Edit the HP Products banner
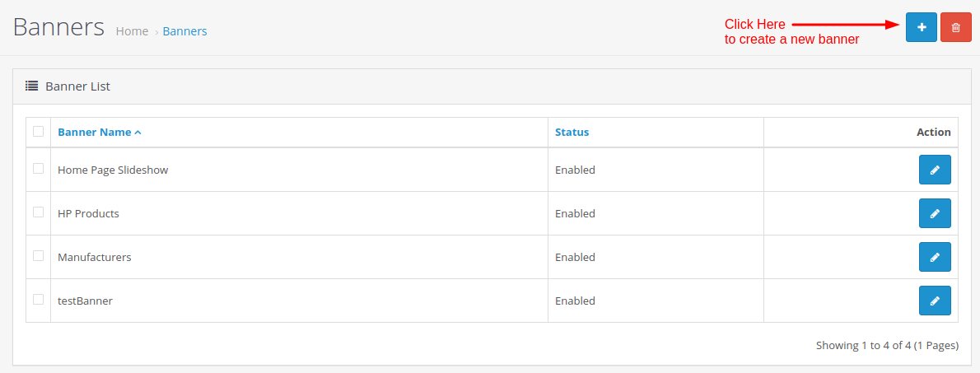Screen dimensions: 980x373 click(x=935, y=214)
